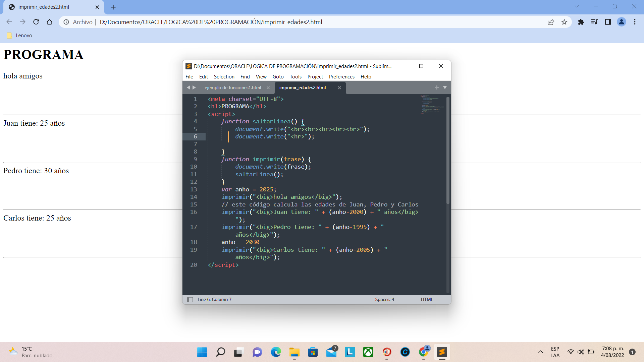Open the Sublime tab list dropdown arrow
Viewport: 644px width, 362px height.
445,87
